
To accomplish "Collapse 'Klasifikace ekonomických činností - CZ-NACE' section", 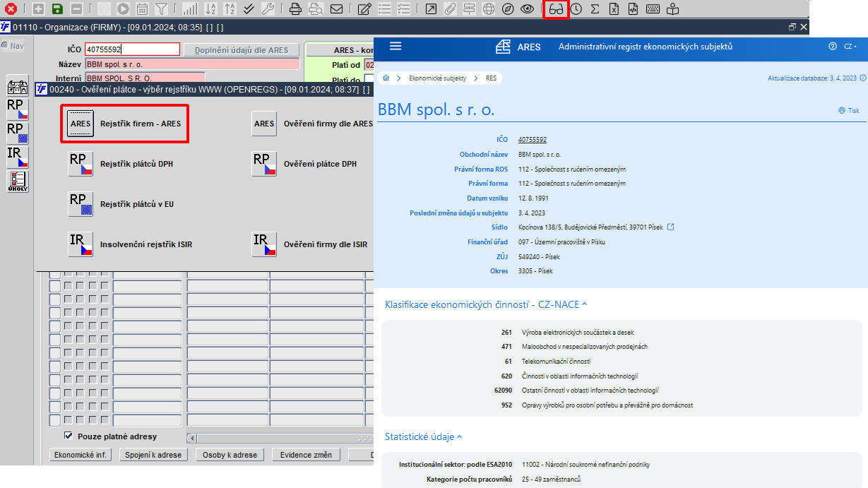I will (x=486, y=304).
